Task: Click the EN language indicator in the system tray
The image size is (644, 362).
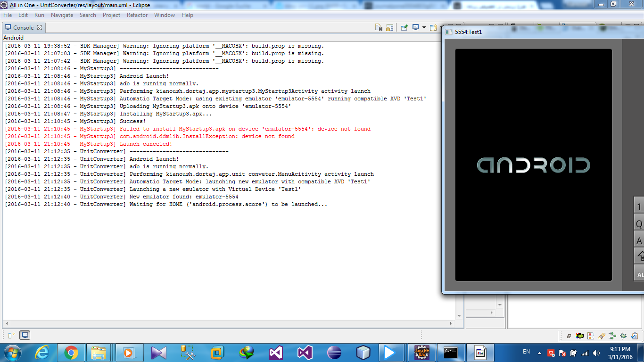Action: coord(527,352)
